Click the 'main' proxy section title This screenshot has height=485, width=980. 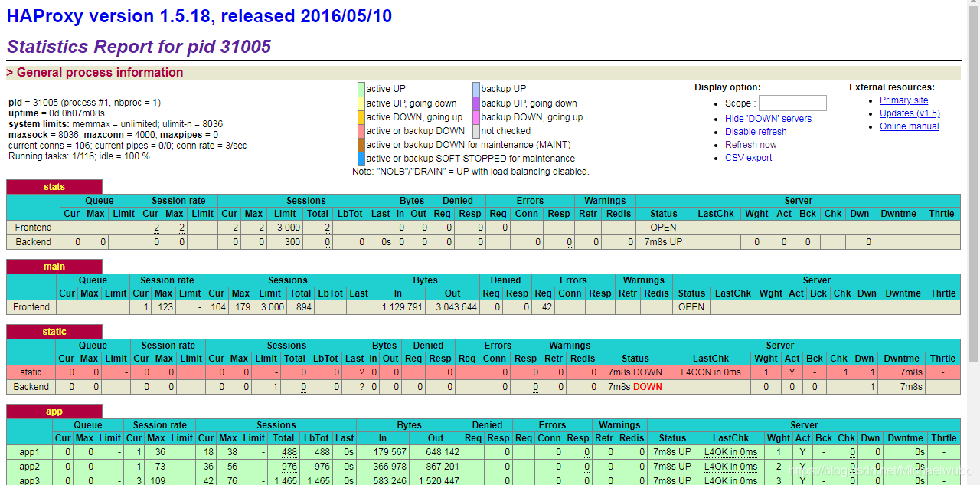(54, 267)
